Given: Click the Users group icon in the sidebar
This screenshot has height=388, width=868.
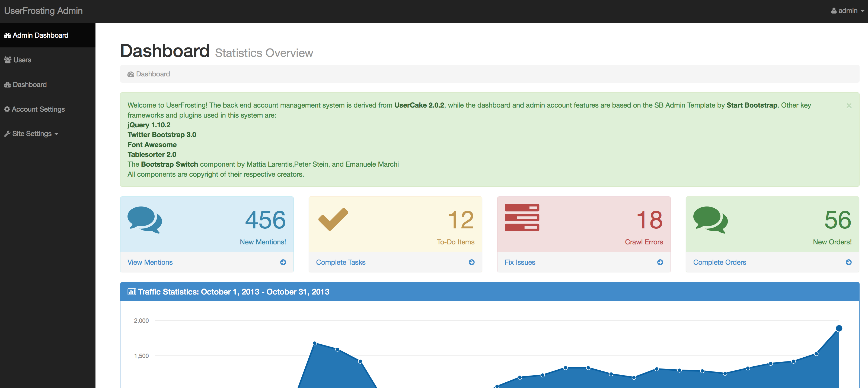Looking at the screenshot, I should 8,60.
